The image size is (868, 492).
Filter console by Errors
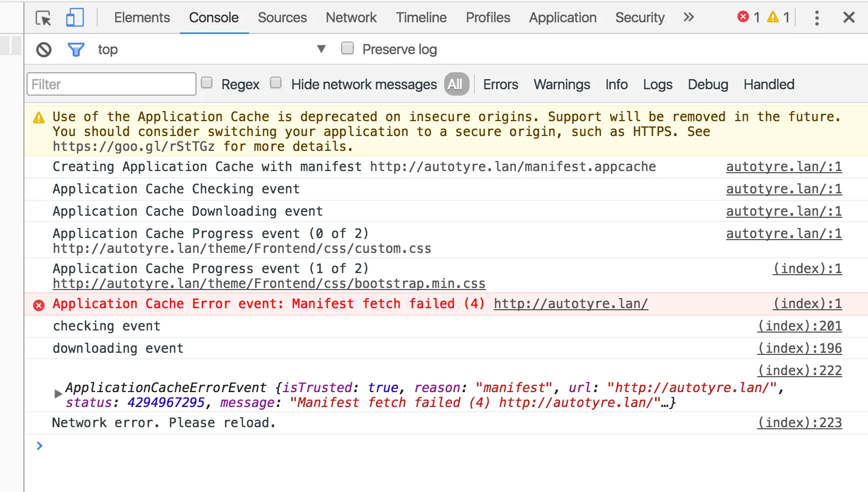[x=500, y=84]
